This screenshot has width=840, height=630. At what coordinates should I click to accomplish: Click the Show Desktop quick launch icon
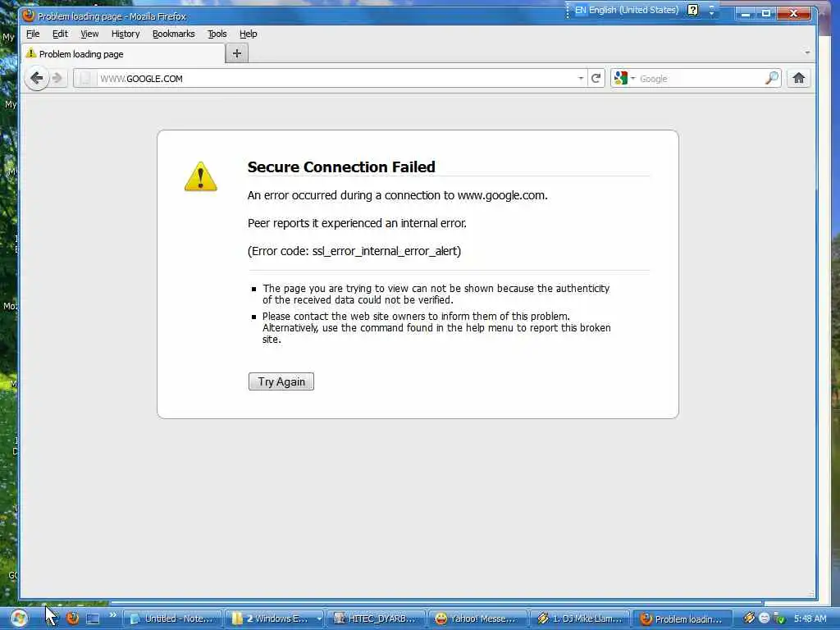point(93,619)
